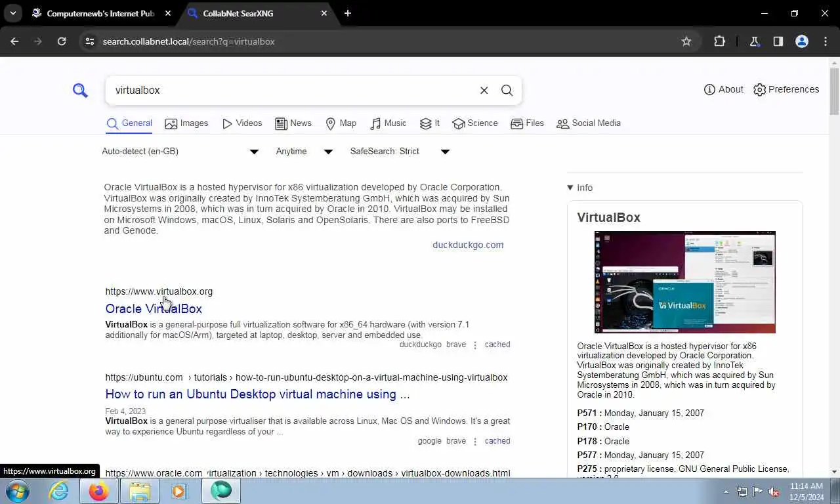Close the Computernewb's Internet Pub tab

(x=168, y=13)
